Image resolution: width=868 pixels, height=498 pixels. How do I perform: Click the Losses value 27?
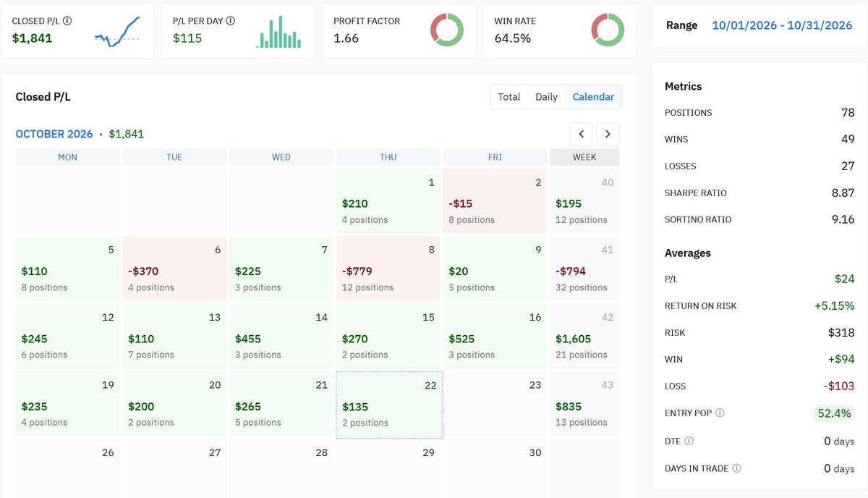[848, 166]
